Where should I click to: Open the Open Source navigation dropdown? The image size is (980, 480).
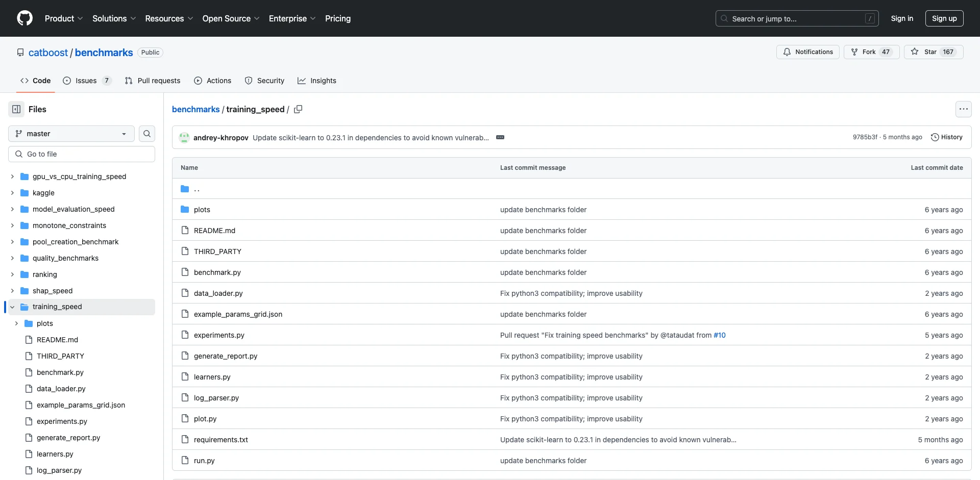(x=231, y=18)
